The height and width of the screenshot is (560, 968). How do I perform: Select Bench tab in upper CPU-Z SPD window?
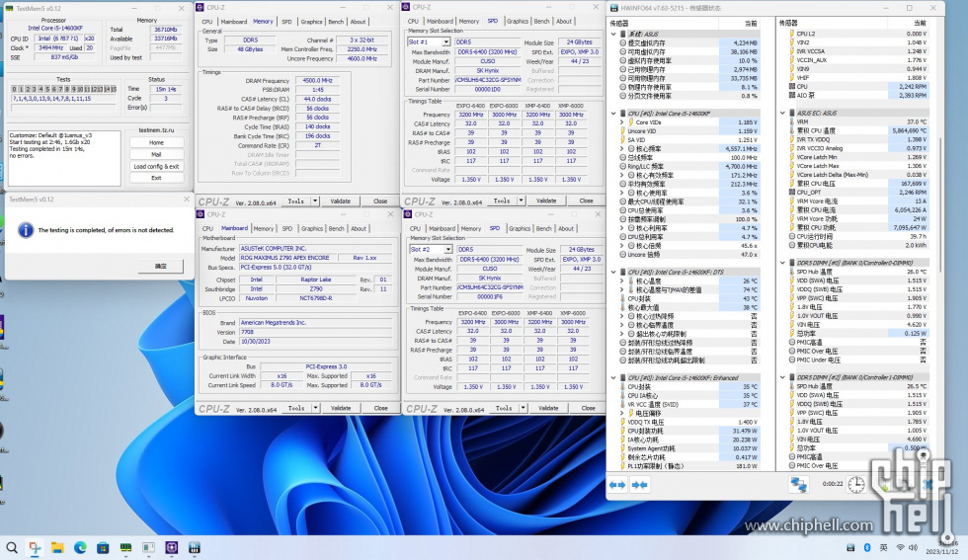pyautogui.click(x=542, y=21)
